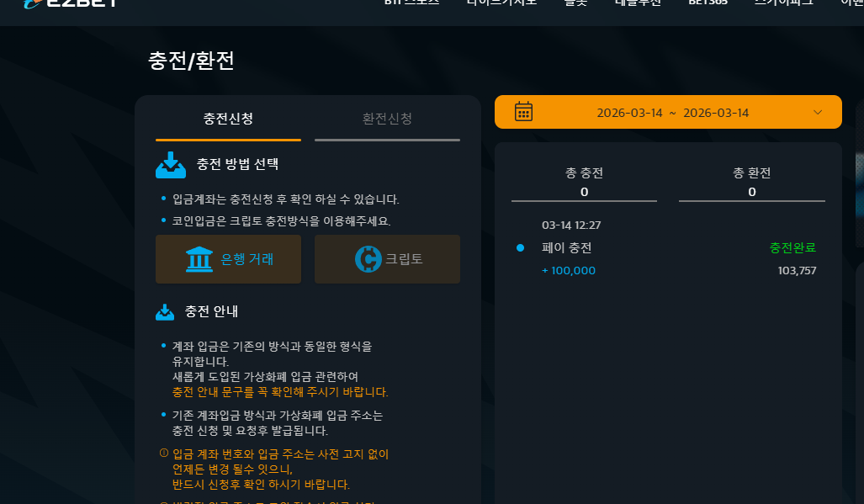Select the 은행 거래 deposit method

tap(228, 259)
